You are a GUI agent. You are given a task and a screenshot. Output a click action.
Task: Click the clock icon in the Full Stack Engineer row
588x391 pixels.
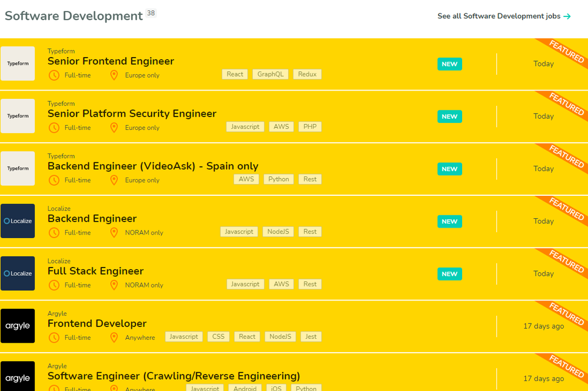pyautogui.click(x=54, y=285)
